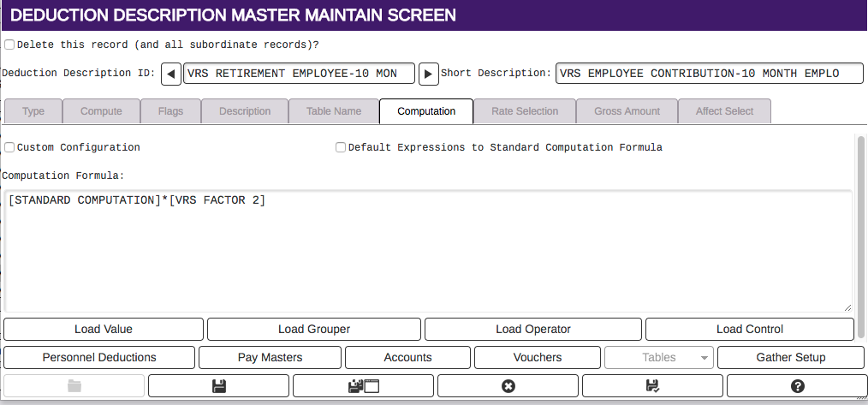868x405 pixels.
Task: Select the Computation tab
Action: [426, 110]
